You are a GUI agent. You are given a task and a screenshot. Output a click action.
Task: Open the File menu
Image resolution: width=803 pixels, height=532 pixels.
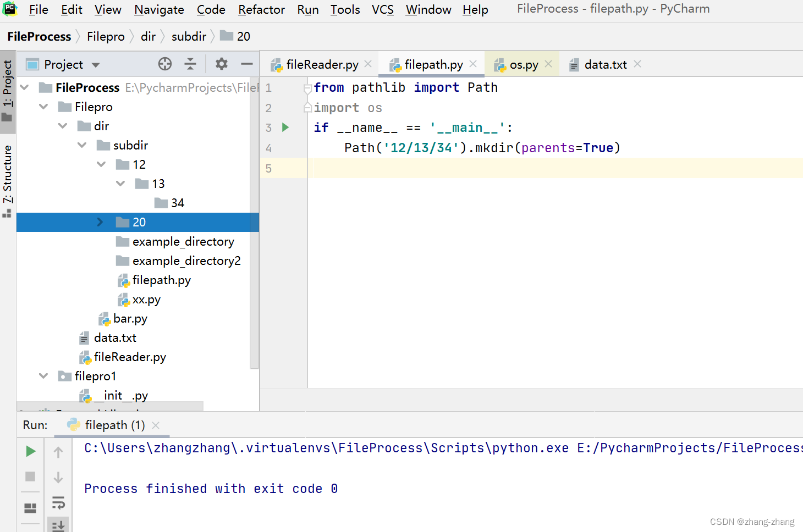[x=38, y=9]
